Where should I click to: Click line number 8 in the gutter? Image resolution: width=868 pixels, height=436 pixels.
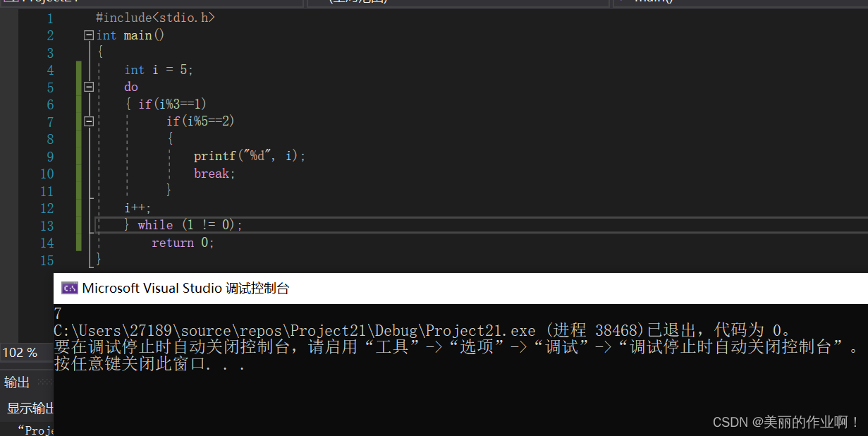pos(50,139)
